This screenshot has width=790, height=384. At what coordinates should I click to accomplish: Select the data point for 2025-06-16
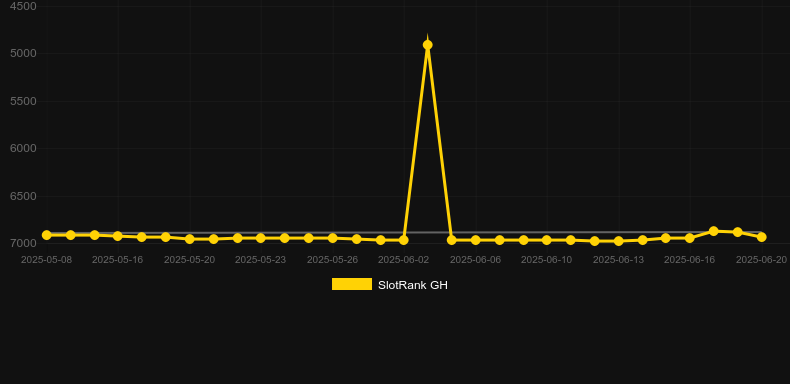(690, 238)
